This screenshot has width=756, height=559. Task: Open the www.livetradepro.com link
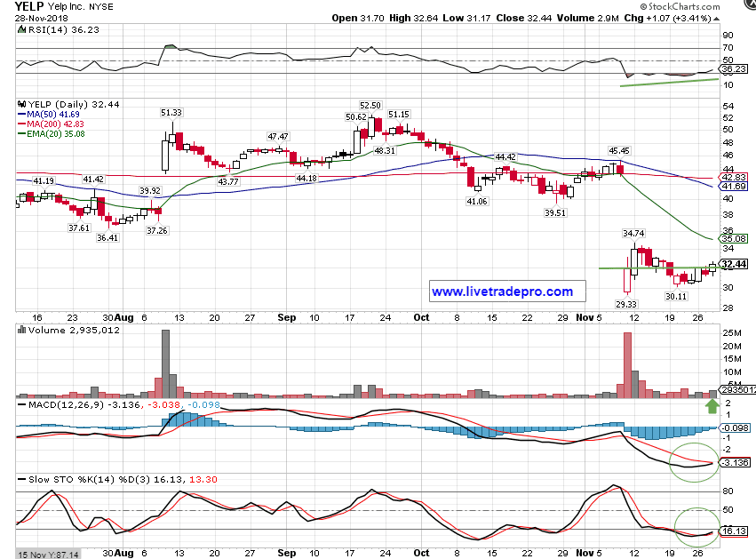tap(502, 291)
